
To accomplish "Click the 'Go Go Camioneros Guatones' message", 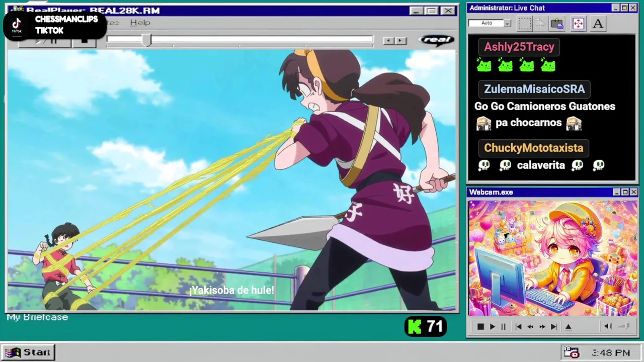I will click(545, 107).
